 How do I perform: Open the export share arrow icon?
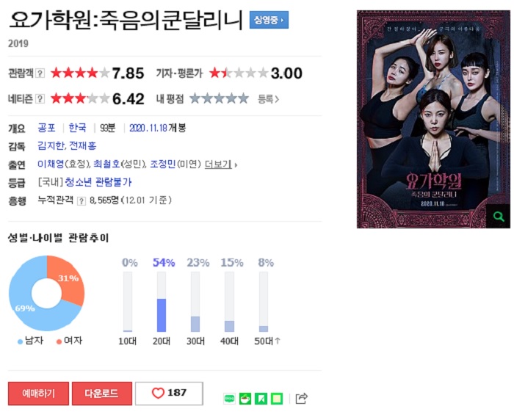pos(301,398)
